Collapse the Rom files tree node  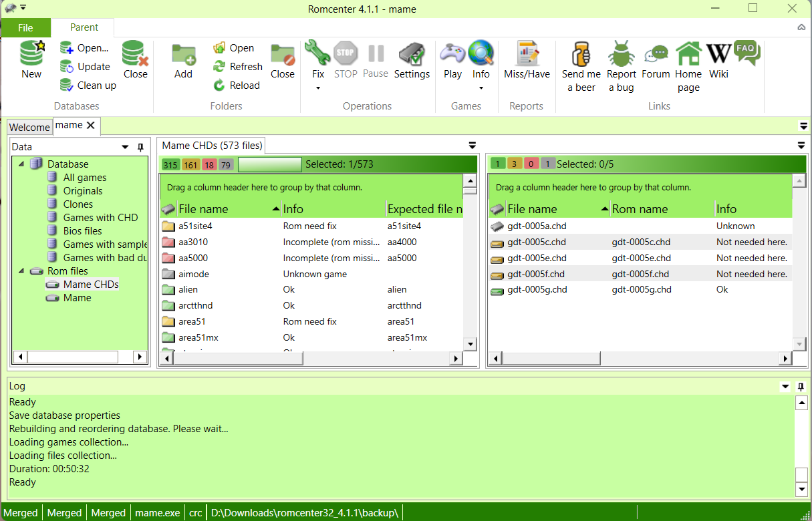(x=21, y=271)
